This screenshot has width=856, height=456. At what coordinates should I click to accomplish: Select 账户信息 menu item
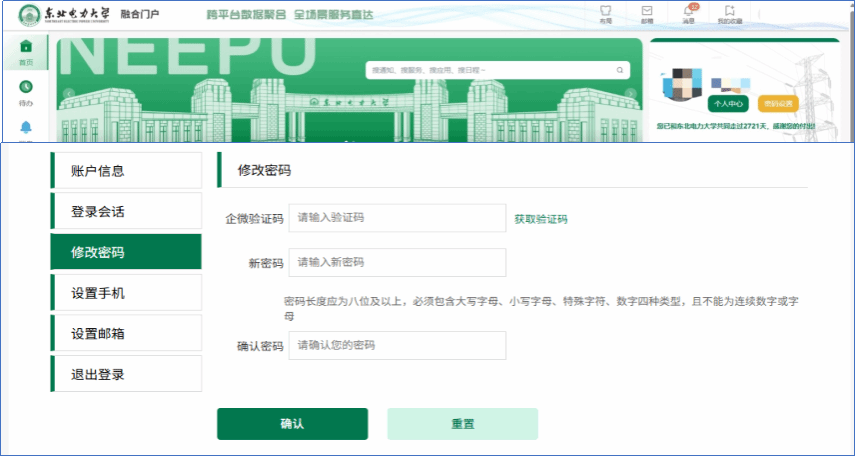click(126, 170)
